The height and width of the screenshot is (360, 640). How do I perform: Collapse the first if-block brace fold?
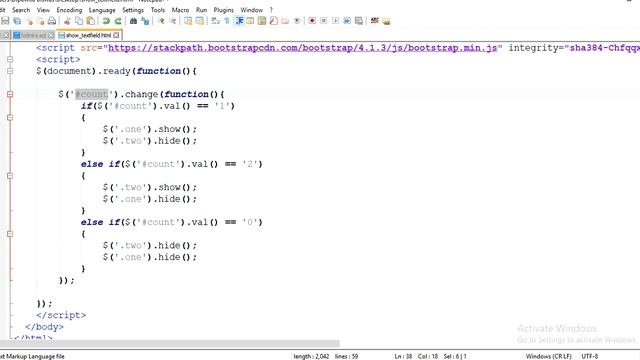point(10,118)
